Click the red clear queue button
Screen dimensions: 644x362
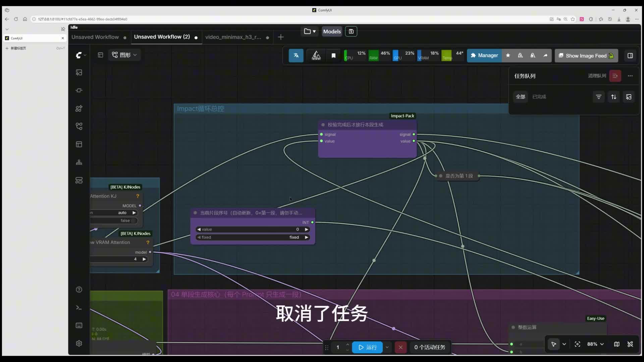click(x=615, y=76)
